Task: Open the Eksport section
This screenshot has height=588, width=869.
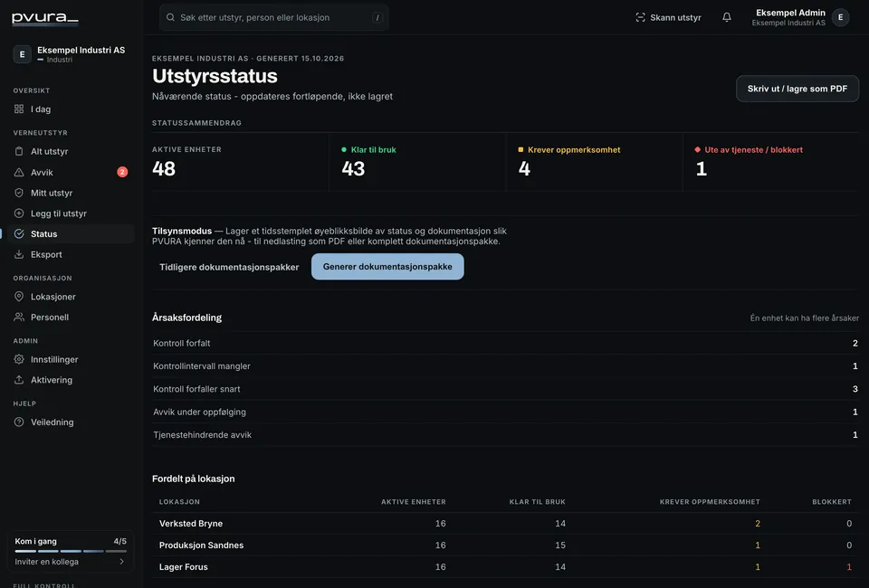Action: 71,254
